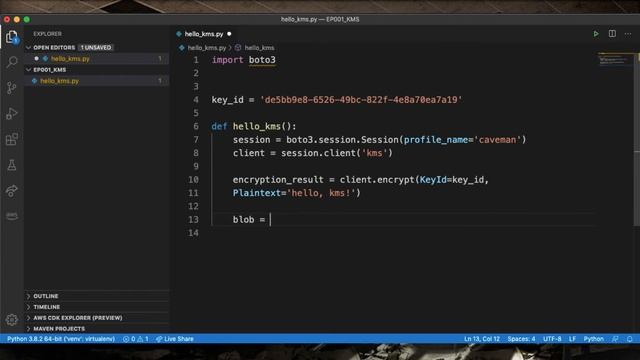640x360 pixels.
Task: Click the Ln 13, Col 12 cursor position
Action: (x=482, y=339)
